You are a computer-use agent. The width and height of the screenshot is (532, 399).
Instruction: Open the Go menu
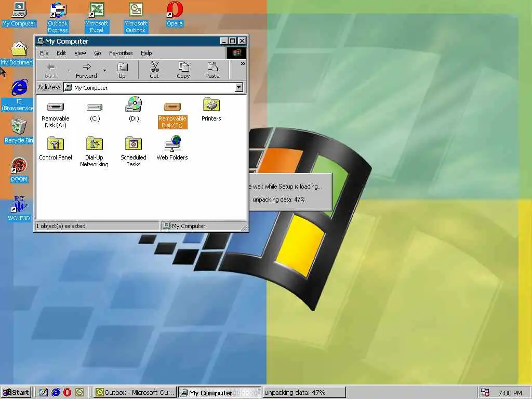(97, 54)
